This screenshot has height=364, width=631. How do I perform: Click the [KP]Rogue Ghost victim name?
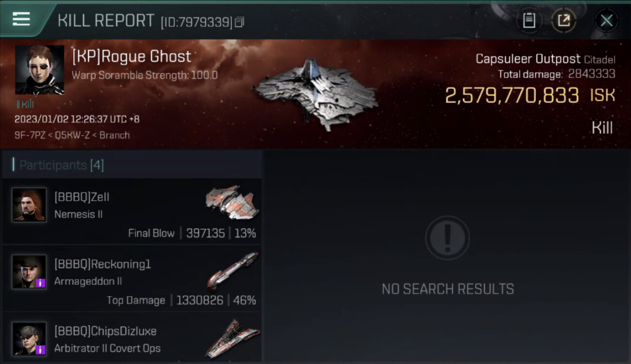[x=131, y=57]
